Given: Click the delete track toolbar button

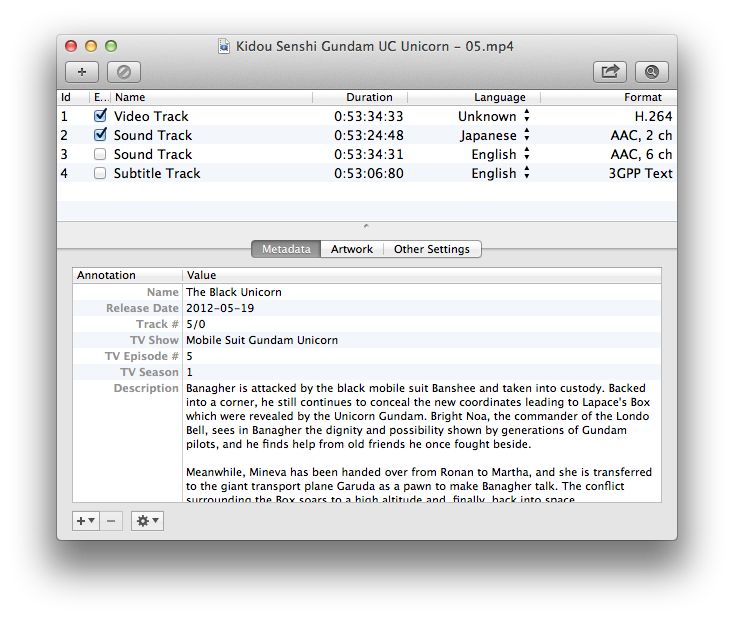Looking at the screenshot, I should coord(124,72).
